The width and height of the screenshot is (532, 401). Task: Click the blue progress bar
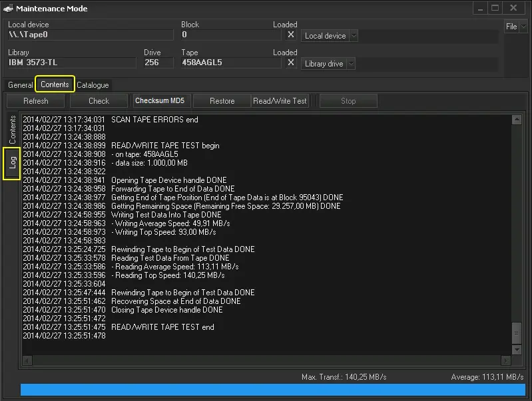(272, 390)
